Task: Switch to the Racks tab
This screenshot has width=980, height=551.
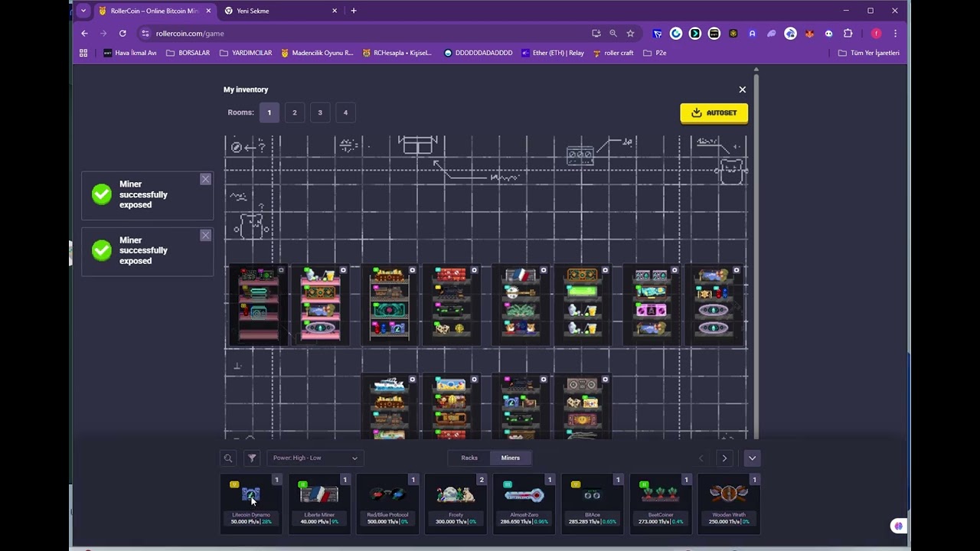Action: pyautogui.click(x=469, y=458)
